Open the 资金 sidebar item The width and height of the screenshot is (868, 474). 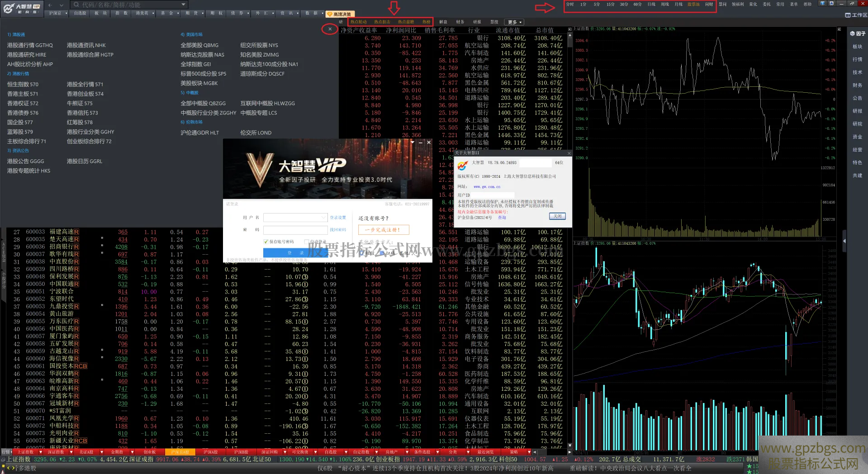(x=858, y=137)
